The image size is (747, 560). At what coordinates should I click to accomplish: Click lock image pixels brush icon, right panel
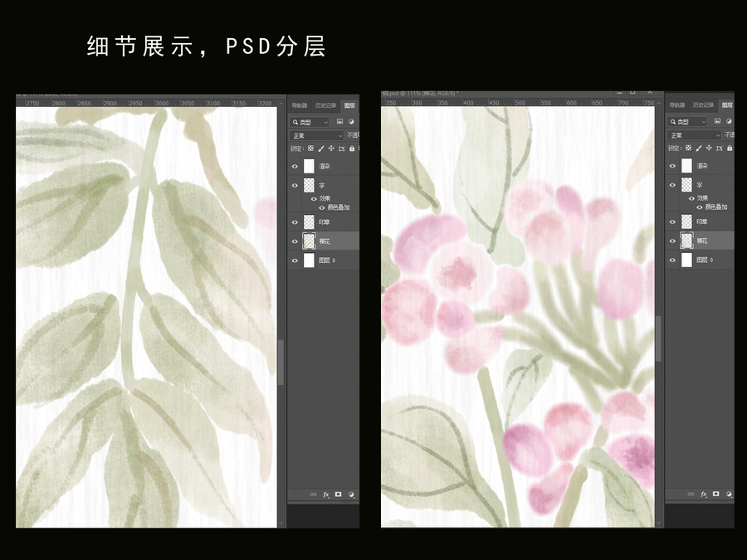coord(698,149)
